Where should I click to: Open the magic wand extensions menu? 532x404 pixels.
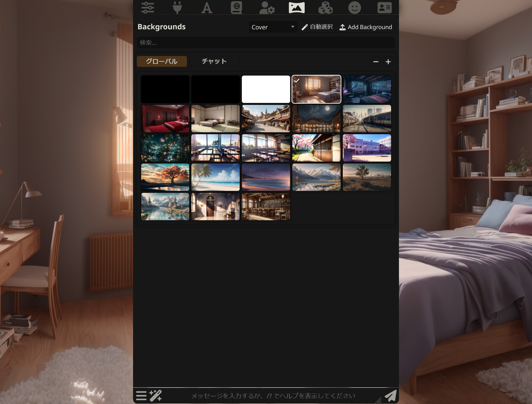pos(156,396)
